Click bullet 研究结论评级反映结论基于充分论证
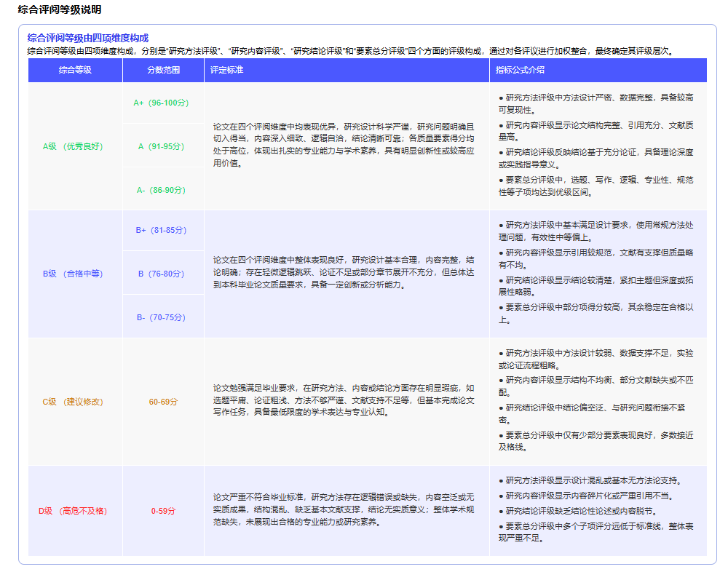 point(596,159)
